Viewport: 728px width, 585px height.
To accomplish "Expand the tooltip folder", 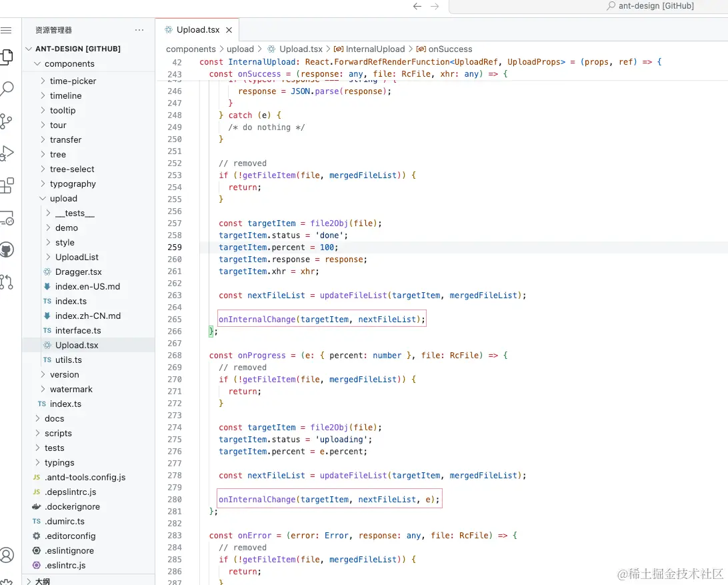I will pos(88,110).
